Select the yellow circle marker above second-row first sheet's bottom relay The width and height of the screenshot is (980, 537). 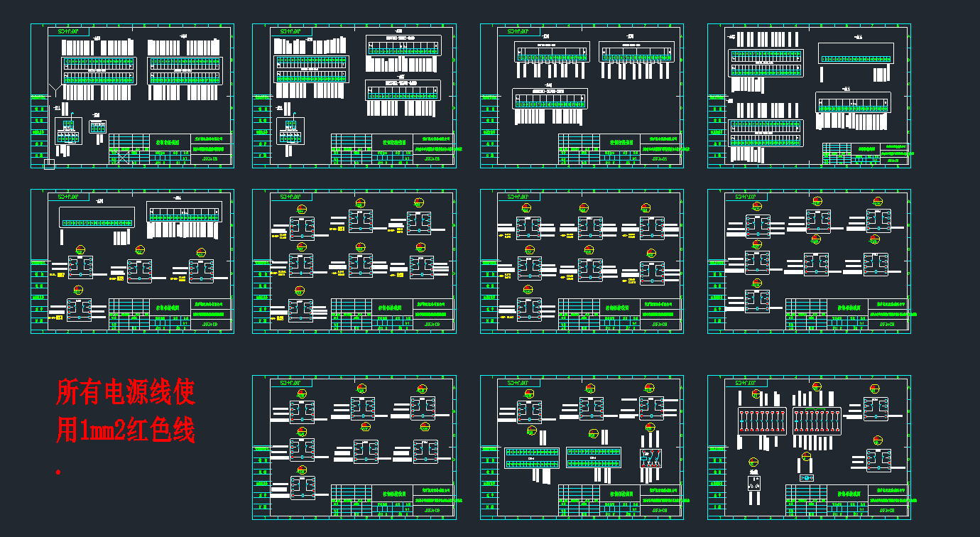point(79,290)
